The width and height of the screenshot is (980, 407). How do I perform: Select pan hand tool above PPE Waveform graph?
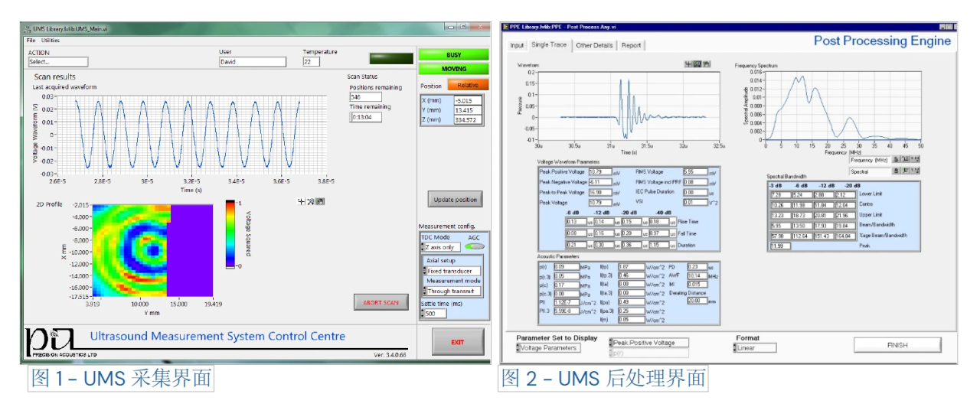tap(707, 63)
